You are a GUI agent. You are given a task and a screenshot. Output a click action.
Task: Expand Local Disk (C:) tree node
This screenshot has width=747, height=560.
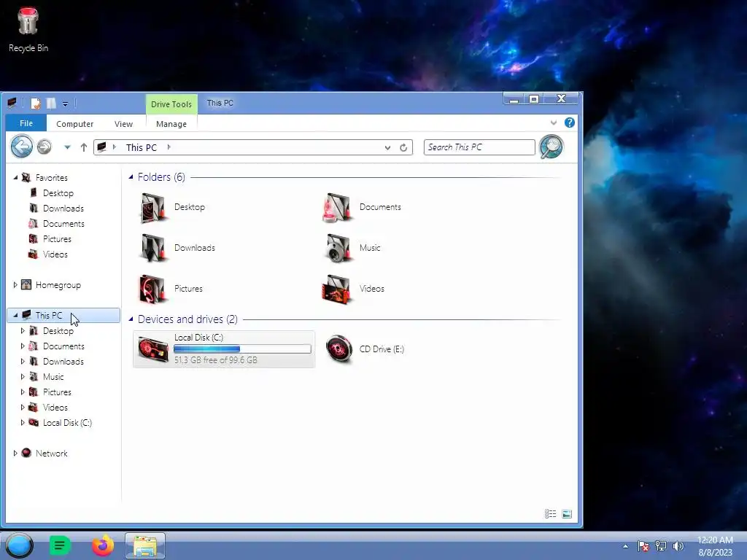click(x=23, y=422)
